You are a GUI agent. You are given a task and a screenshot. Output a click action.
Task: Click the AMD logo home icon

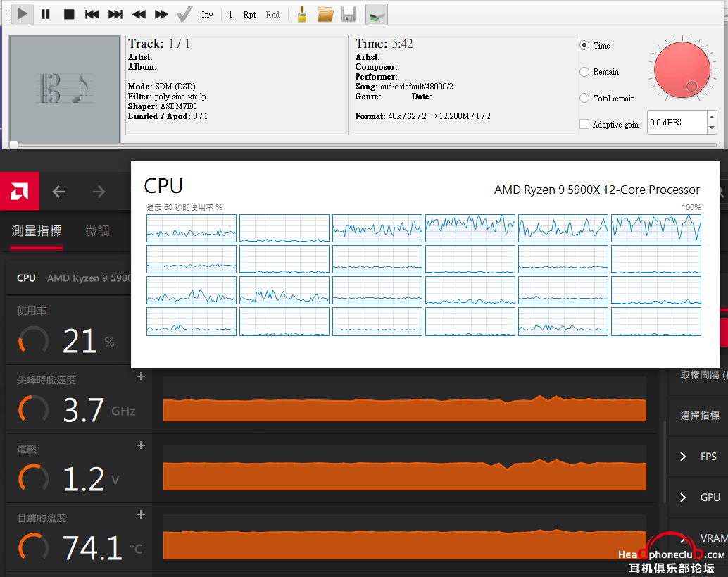pos(20,191)
